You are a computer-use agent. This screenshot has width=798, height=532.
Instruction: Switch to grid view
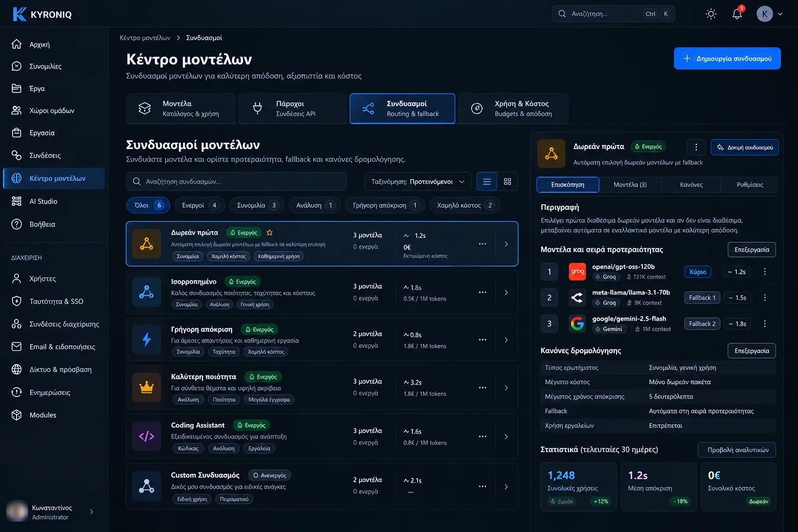508,182
